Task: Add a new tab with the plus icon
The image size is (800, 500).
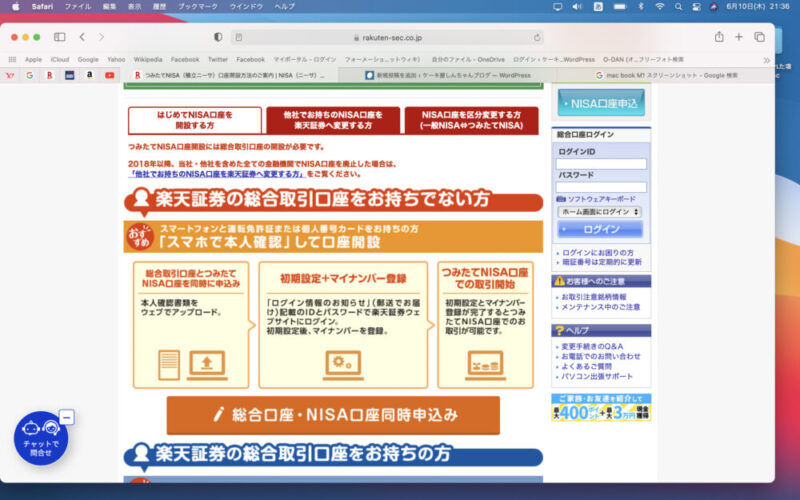Action: click(739, 37)
